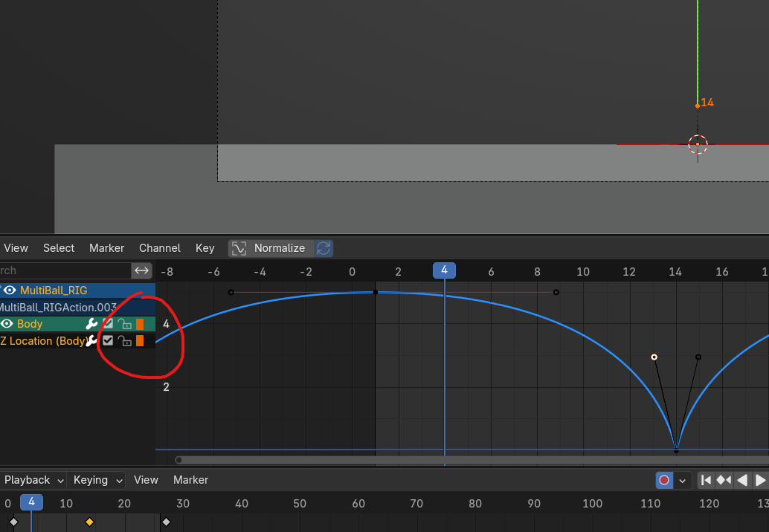Click the orange motion path point labeled 14
Image resolution: width=769 pixels, height=532 pixels.
[698, 106]
